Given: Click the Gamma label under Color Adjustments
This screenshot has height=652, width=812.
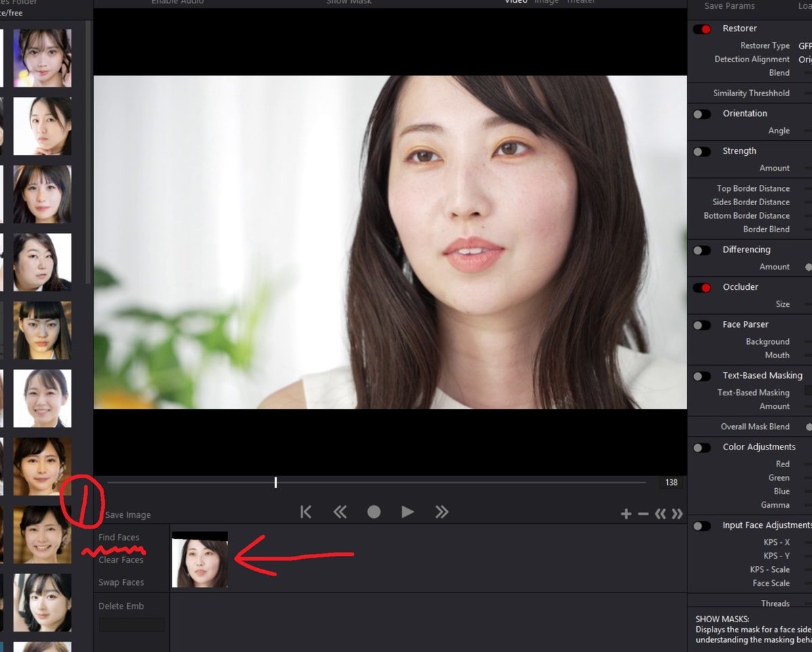Looking at the screenshot, I should 775,505.
